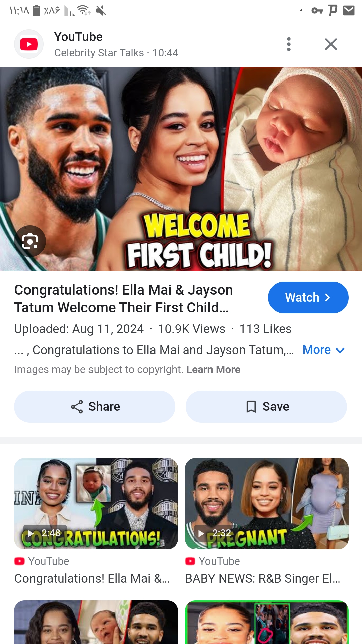Viewport: 362px width, 644px height.
Task: Play the 2:32 PREGNANT video
Action: (x=267, y=503)
